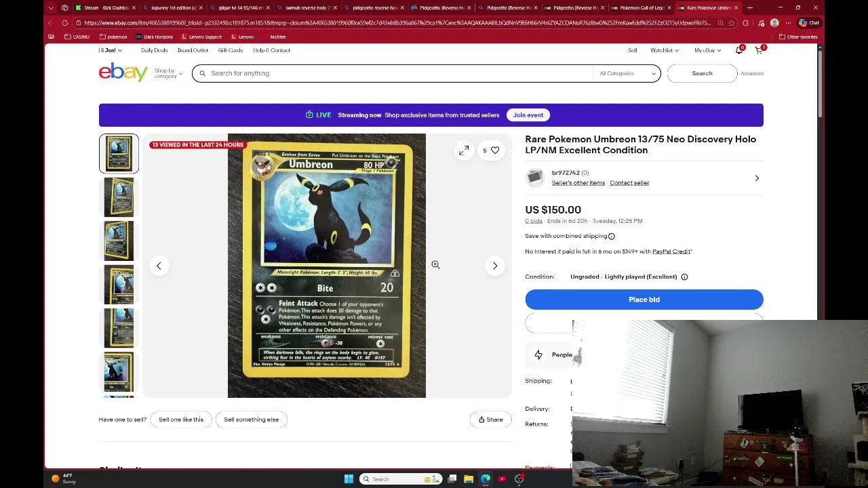
Task: Expand the My eBay dropdown
Action: tap(707, 50)
